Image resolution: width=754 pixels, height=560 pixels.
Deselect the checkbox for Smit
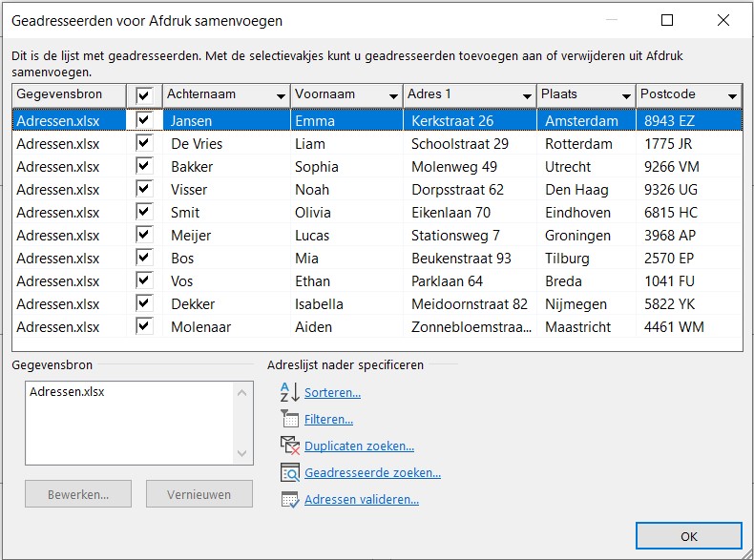pos(144,212)
